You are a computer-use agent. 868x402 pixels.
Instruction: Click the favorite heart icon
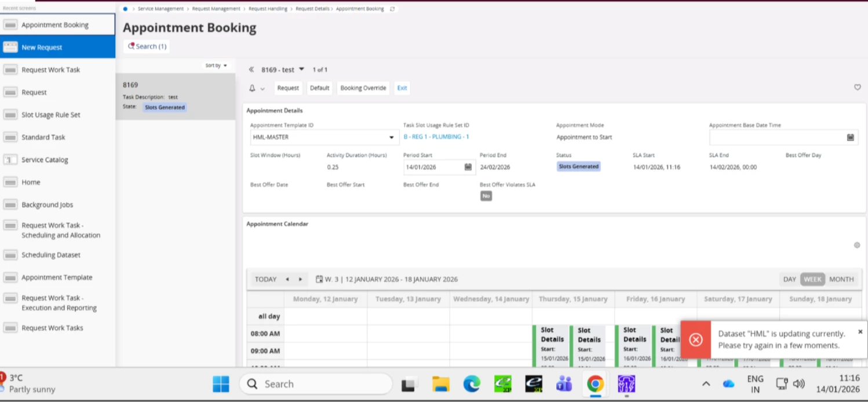(858, 88)
